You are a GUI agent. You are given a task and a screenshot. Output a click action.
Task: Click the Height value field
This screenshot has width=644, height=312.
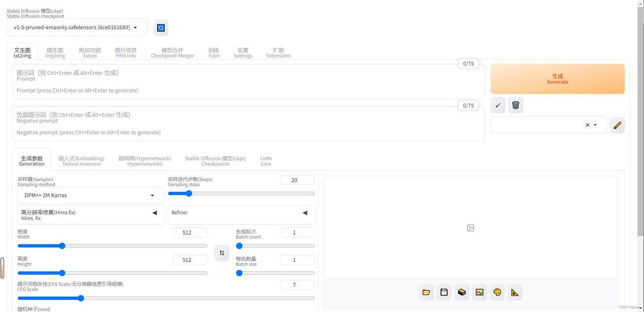point(190,260)
